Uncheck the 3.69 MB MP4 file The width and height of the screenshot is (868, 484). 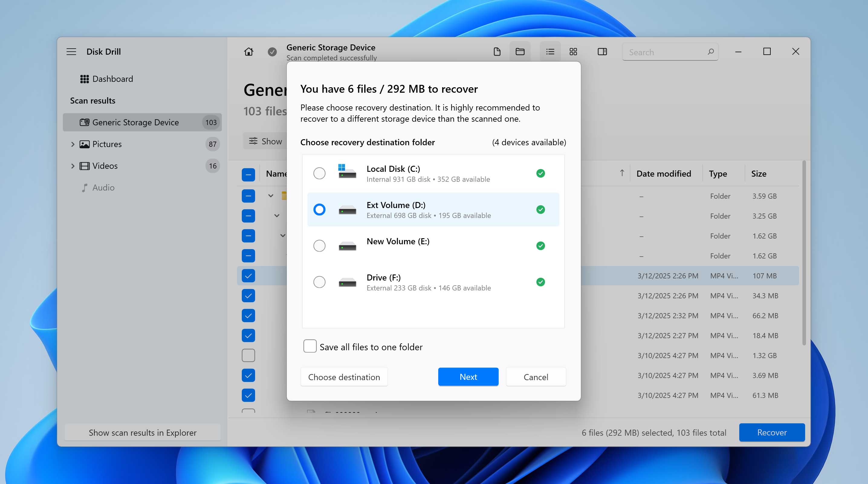[248, 375]
